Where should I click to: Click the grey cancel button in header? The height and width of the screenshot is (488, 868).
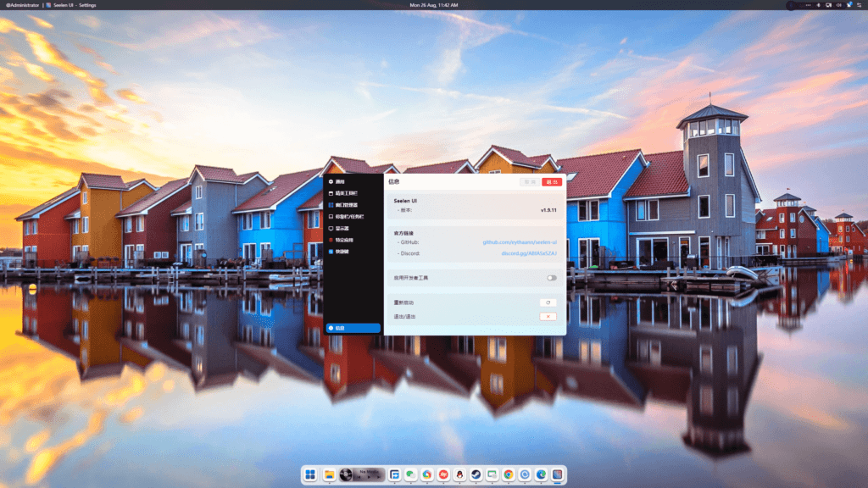coord(530,182)
